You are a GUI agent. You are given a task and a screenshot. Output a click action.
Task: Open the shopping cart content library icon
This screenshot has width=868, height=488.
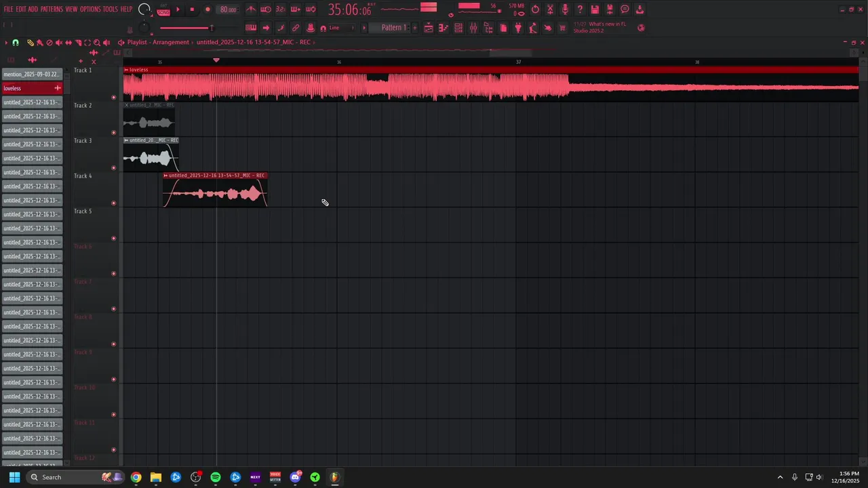562,28
